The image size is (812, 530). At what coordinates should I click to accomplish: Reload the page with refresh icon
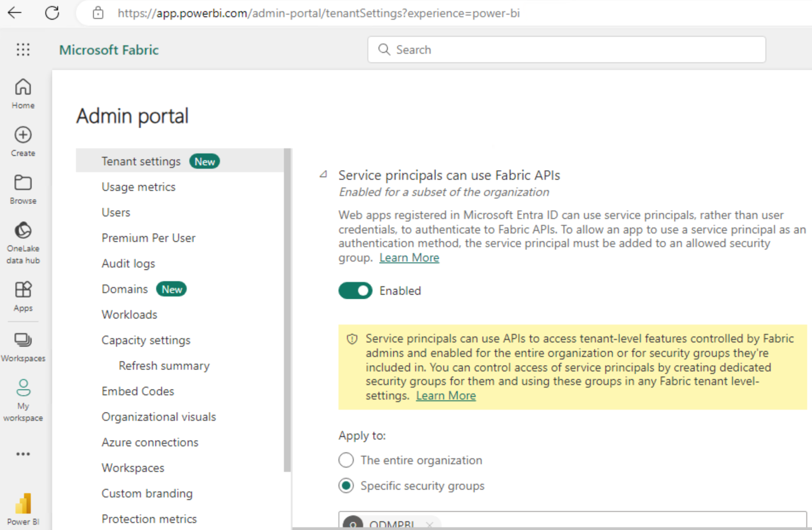coord(52,13)
